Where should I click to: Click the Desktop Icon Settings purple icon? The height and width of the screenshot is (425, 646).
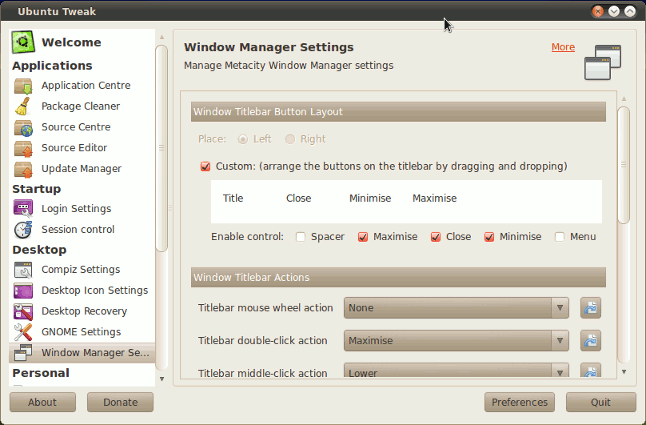click(x=23, y=291)
